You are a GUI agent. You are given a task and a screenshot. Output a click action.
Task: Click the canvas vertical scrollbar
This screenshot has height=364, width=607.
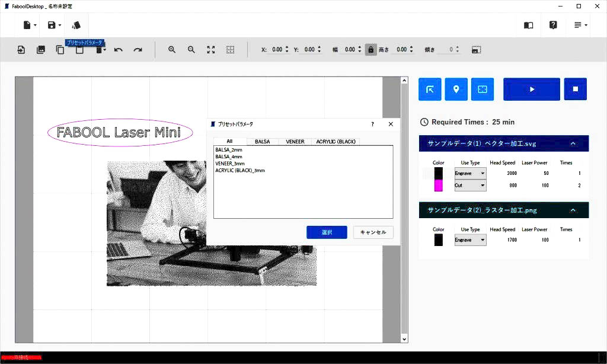[404, 209]
